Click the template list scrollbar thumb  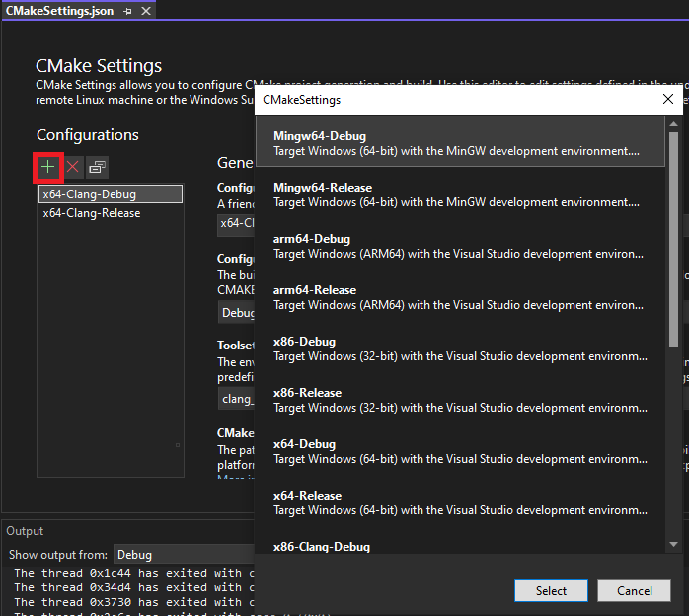tap(673, 240)
